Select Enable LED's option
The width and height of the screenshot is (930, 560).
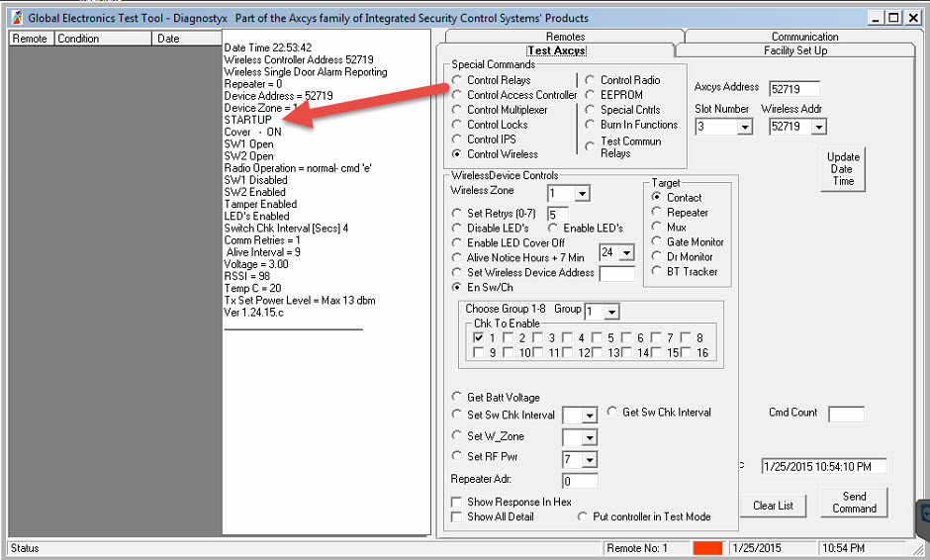553,228
